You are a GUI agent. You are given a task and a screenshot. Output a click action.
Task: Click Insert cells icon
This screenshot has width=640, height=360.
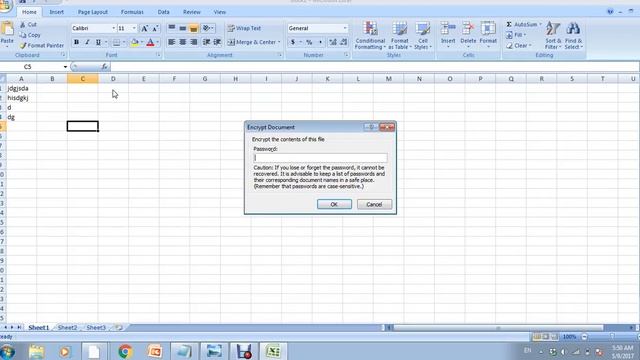448,29
